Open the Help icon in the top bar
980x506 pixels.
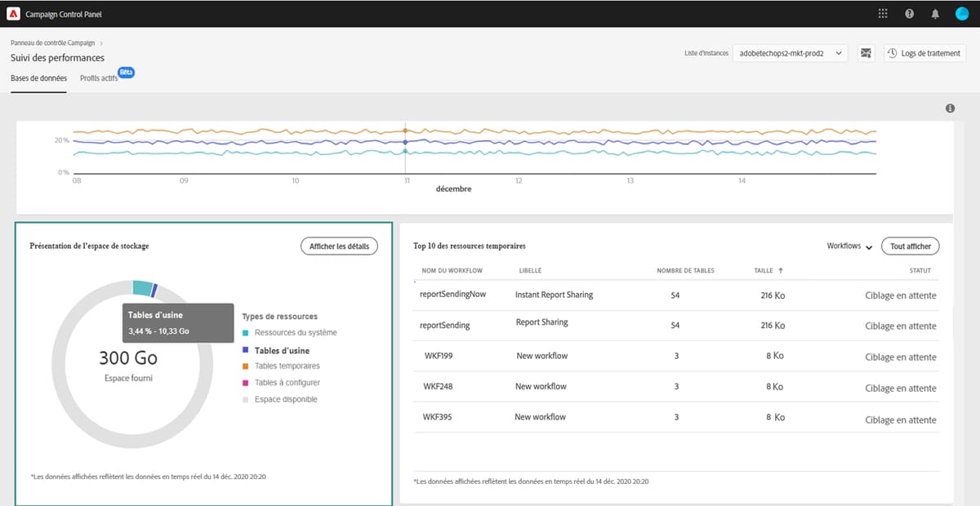click(x=908, y=13)
